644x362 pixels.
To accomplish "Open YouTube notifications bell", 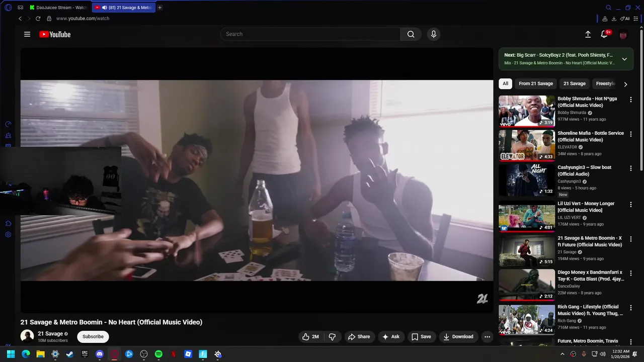I will [604, 34].
